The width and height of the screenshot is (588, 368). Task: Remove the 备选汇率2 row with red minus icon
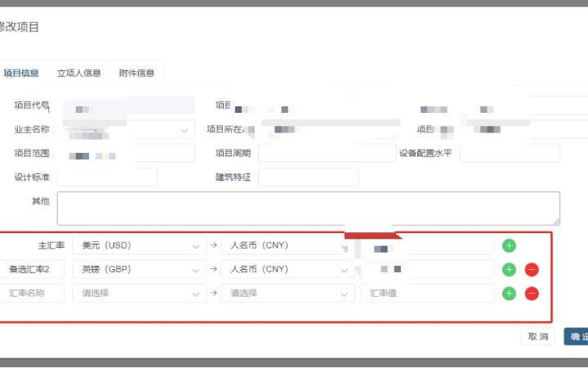tap(532, 269)
